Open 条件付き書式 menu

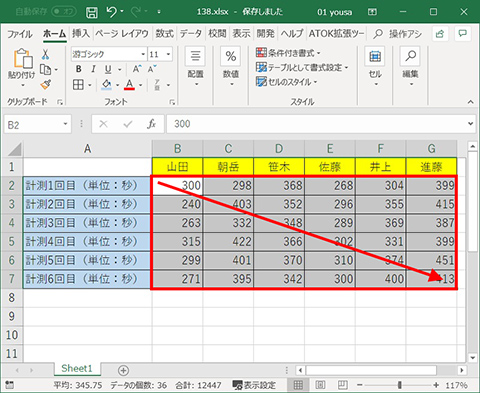[x=288, y=53]
